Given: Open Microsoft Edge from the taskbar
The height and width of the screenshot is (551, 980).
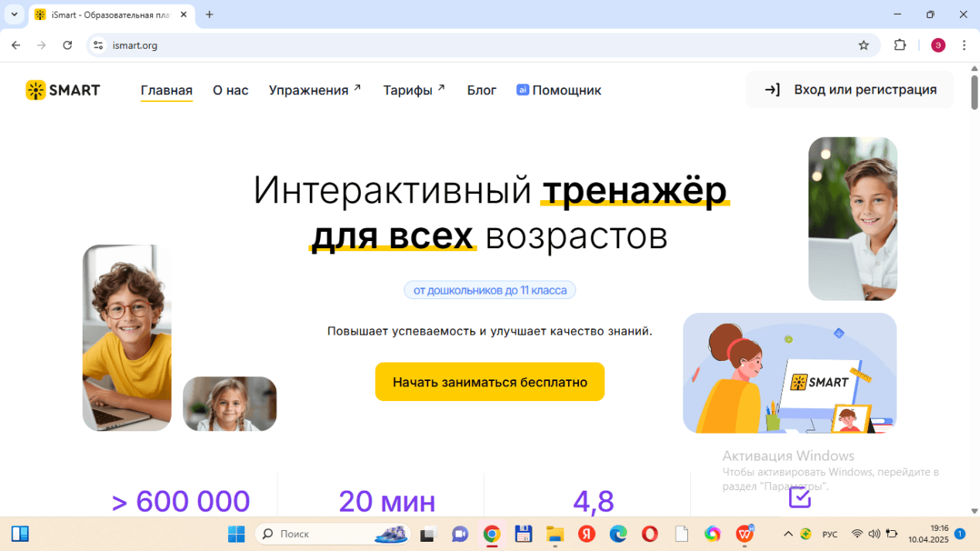Looking at the screenshot, I should pos(618,534).
